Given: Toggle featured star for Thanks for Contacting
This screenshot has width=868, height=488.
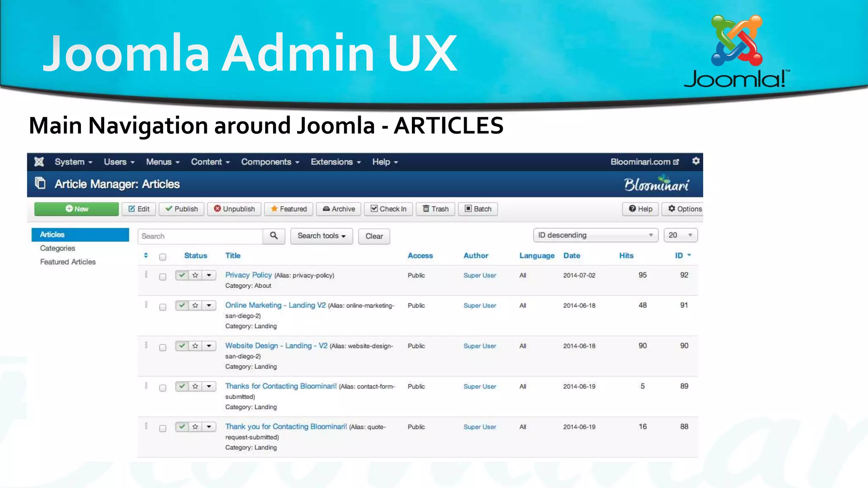Looking at the screenshot, I should coord(195,386).
